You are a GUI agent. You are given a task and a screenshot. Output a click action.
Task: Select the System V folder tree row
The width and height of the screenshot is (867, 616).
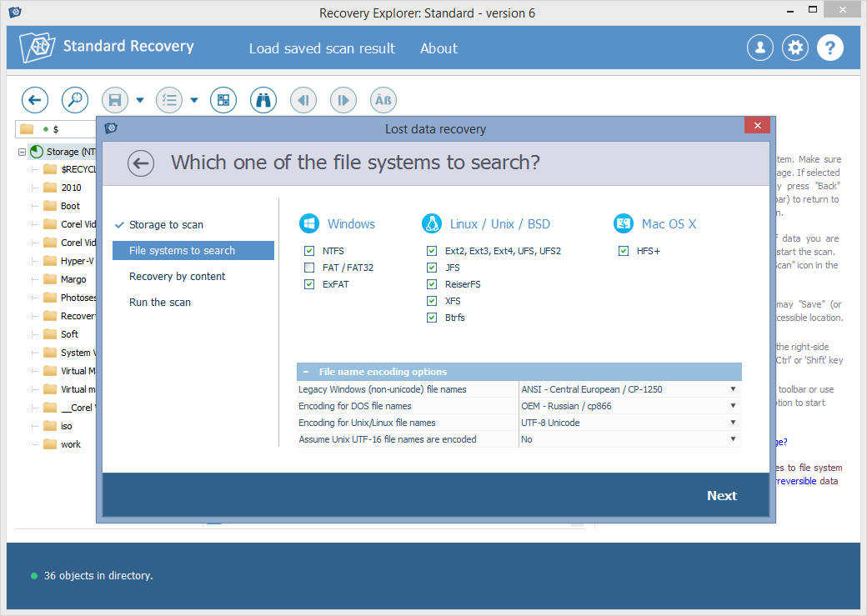coord(70,353)
